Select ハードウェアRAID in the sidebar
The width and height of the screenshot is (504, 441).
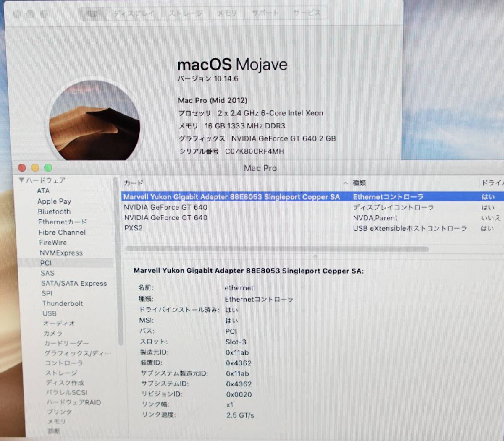74,402
